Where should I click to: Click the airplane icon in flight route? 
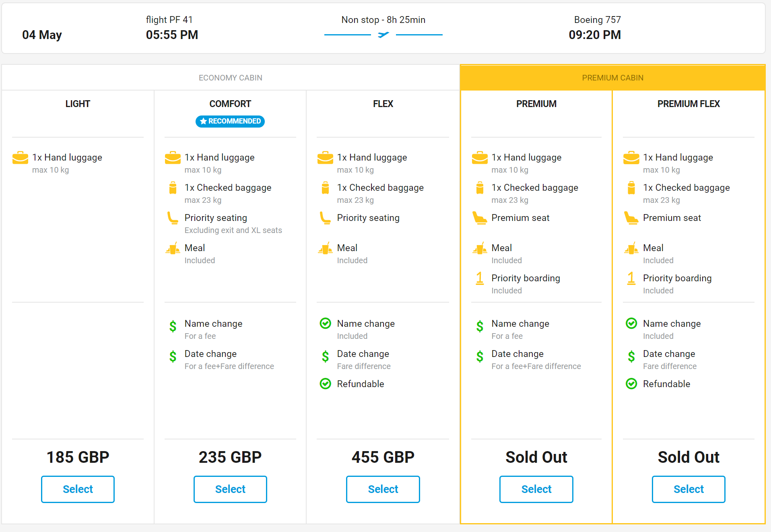[x=383, y=35]
